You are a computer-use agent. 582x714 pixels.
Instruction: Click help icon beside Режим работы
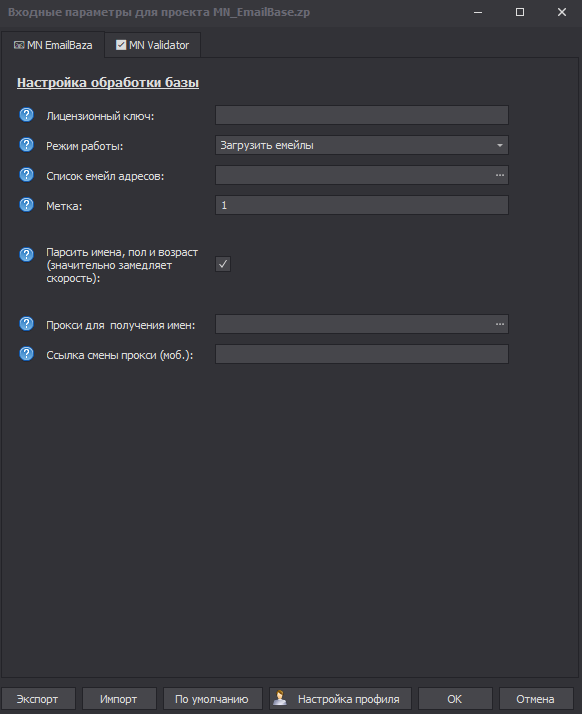pos(26,145)
